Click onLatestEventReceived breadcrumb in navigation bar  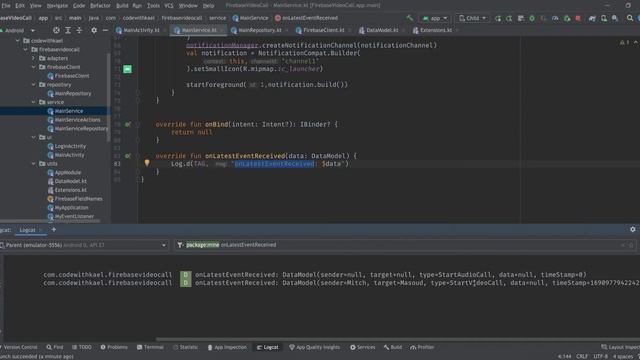click(x=307, y=18)
